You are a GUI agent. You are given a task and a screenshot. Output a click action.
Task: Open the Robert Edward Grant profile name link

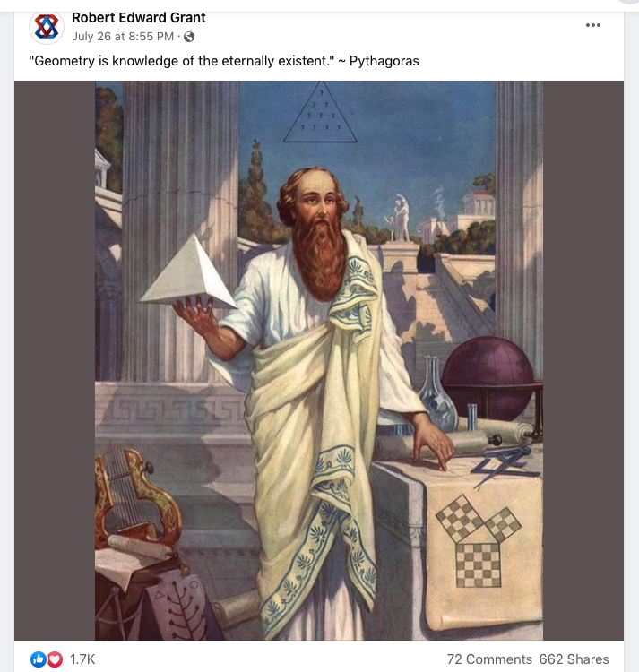[138, 18]
